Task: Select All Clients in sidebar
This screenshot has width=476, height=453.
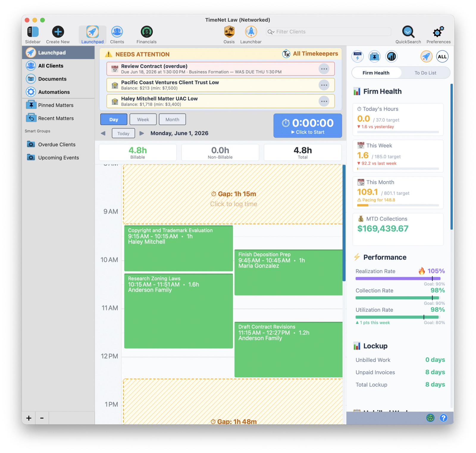Action: [x=58, y=66]
